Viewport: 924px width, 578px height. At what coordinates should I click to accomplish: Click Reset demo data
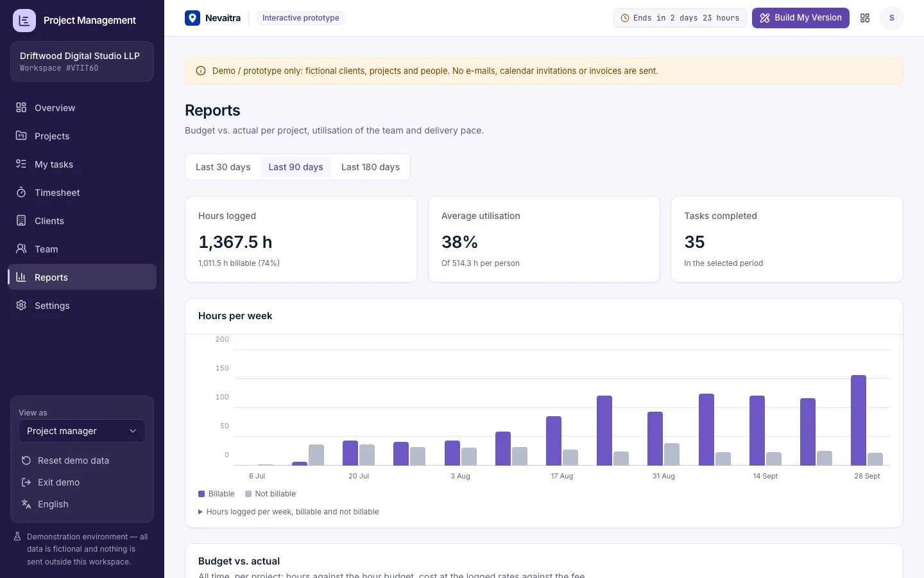(x=82, y=460)
